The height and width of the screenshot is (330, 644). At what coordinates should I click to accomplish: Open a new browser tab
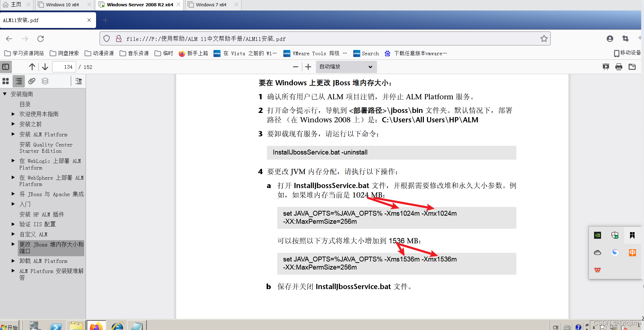105,20
